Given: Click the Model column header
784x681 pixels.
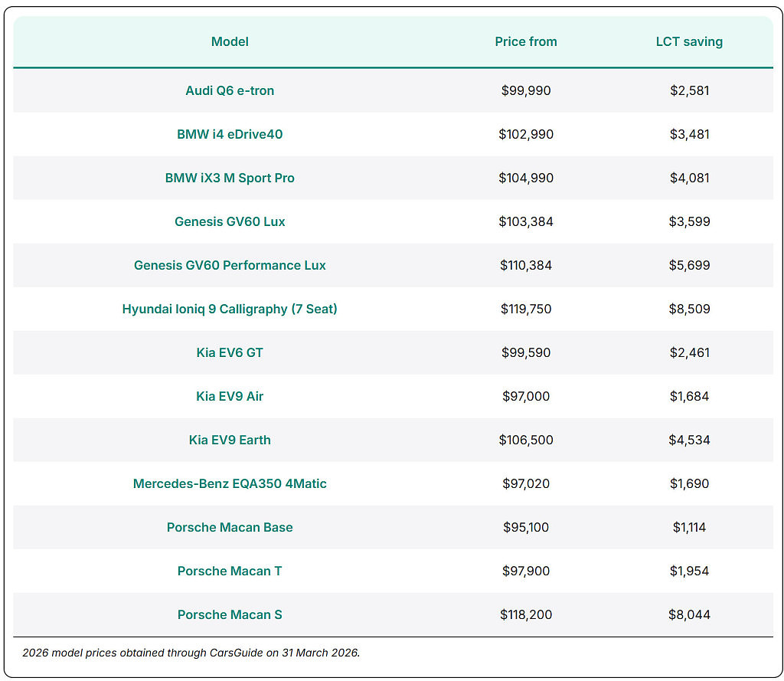Looking at the screenshot, I should [x=230, y=41].
